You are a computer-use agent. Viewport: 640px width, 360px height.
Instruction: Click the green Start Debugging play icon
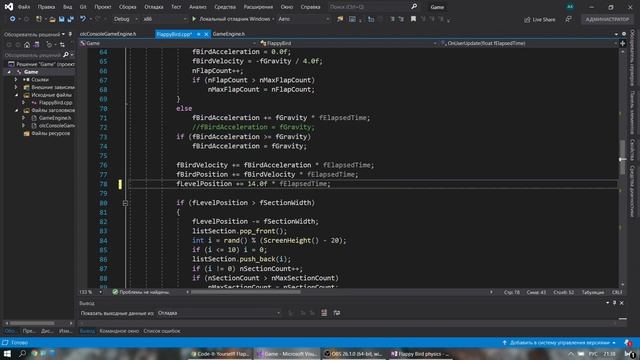click(x=194, y=19)
